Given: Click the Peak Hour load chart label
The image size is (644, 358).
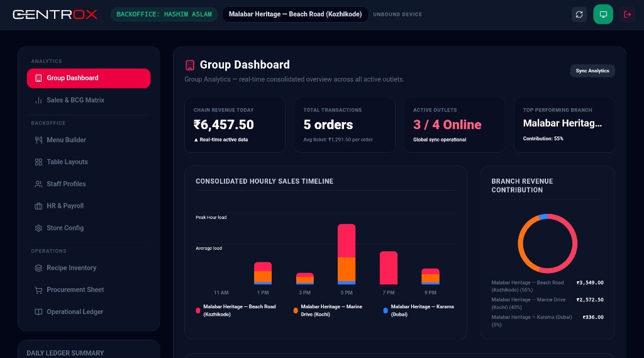Looking at the screenshot, I should coord(211,218).
